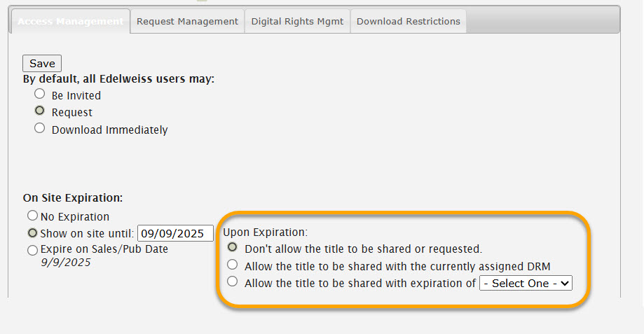Choose share with currently assigned DRM radio

pos(233,265)
